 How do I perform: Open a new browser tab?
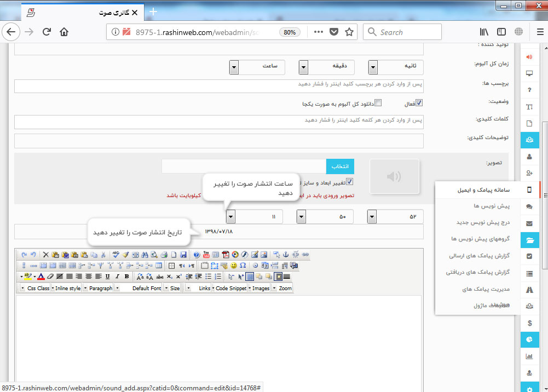[x=153, y=12]
